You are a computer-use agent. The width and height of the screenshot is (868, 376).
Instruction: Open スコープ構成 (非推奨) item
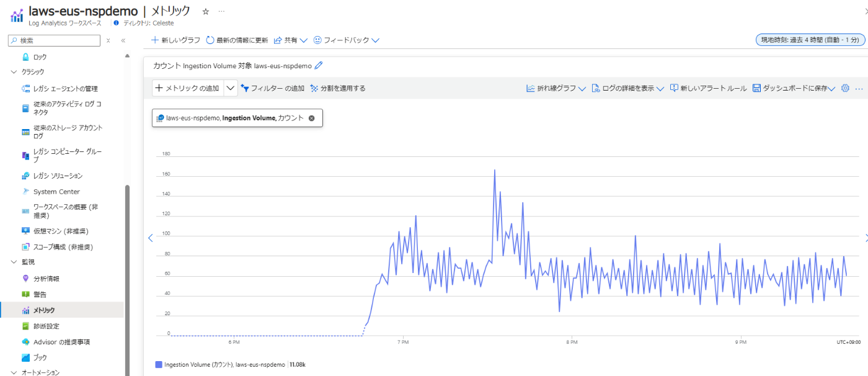[x=62, y=247]
